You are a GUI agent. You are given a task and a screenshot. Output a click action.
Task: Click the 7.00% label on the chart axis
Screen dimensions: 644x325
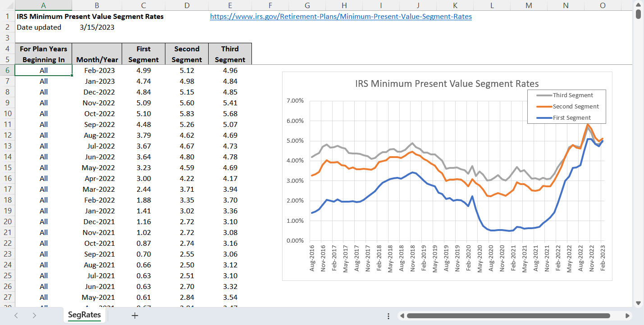[x=295, y=100]
